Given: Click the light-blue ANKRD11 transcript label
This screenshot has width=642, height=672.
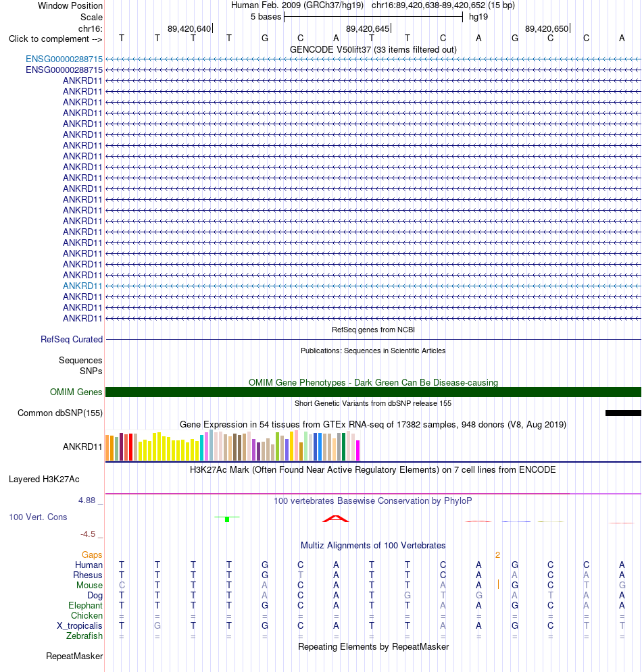Looking at the screenshot, I should coord(82,286).
